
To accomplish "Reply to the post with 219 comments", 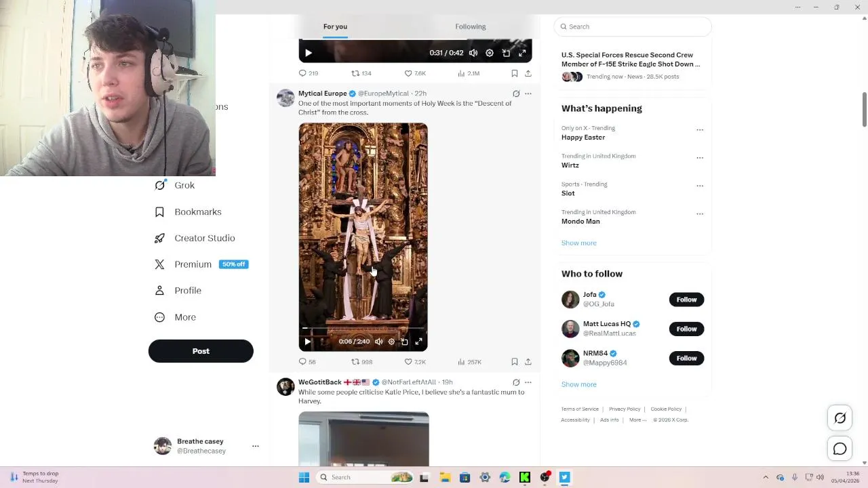I will click(x=309, y=73).
